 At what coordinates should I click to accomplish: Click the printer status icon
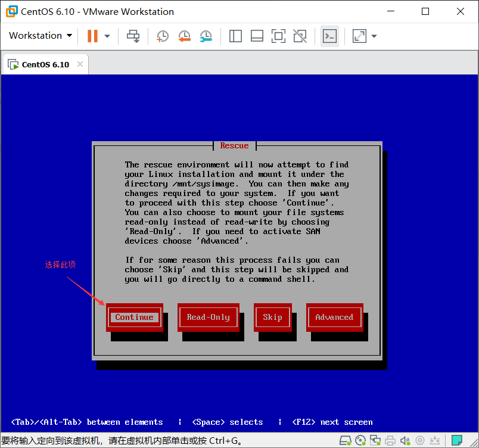coord(390,440)
